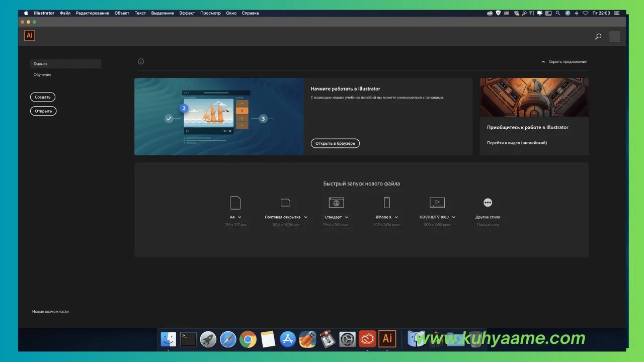Click the info circle icon above suggestions
The height and width of the screenshot is (362, 644).
(x=141, y=61)
